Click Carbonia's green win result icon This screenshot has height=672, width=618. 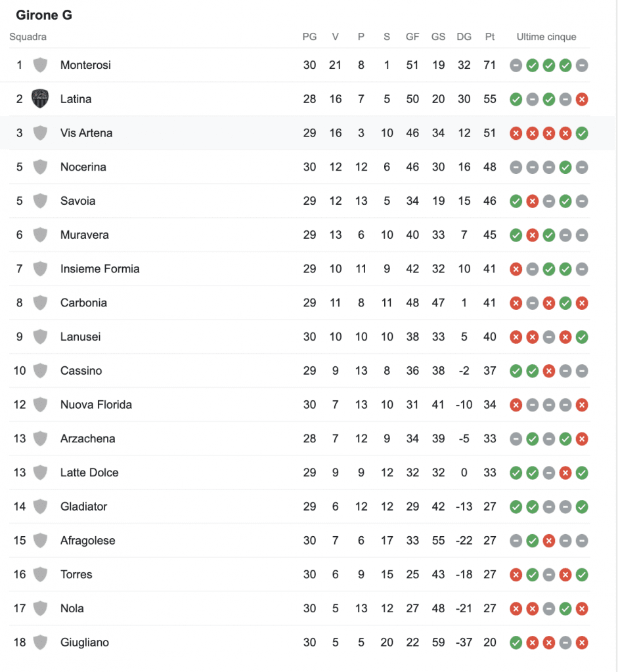565,303
